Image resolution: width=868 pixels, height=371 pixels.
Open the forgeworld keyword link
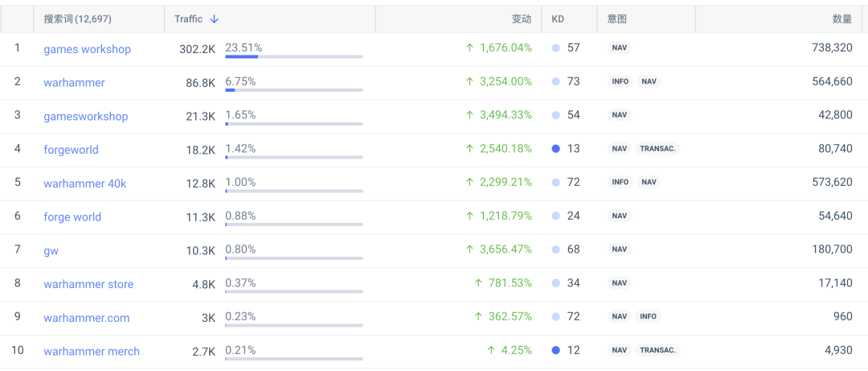click(71, 150)
